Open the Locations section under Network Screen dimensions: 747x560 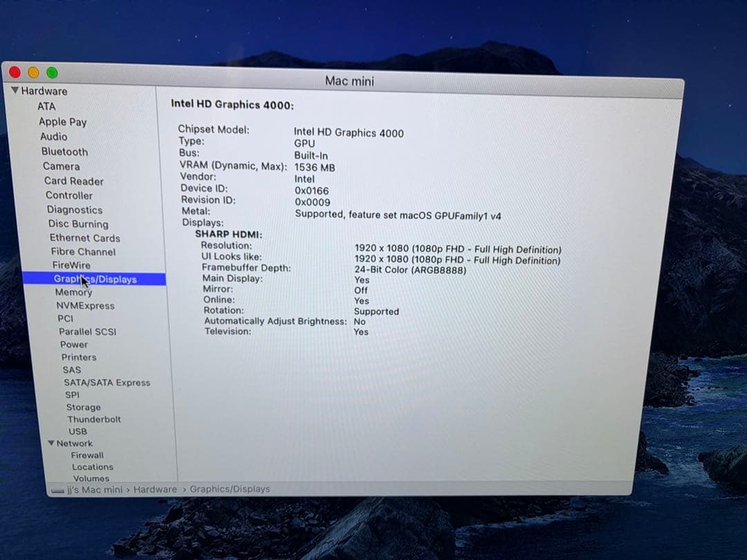pos(92,467)
